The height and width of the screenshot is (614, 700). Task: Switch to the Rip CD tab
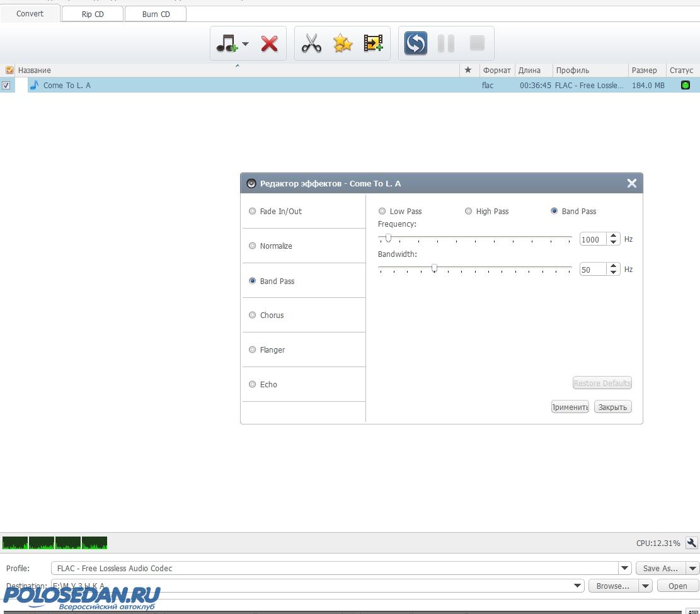tap(93, 14)
